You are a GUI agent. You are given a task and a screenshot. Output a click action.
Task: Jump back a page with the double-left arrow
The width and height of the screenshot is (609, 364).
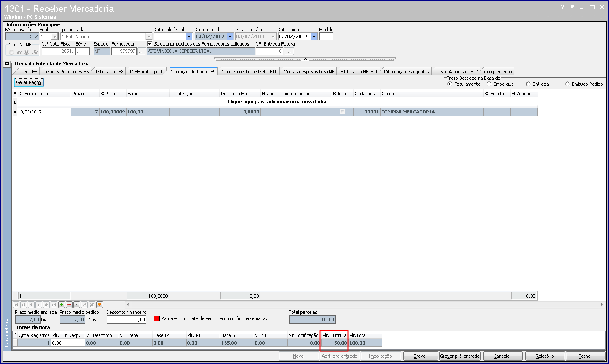pyautogui.click(x=24, y=305)
